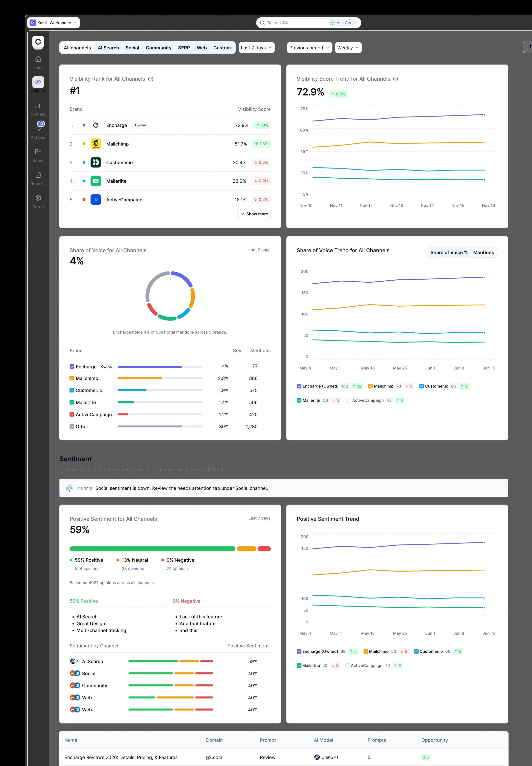Open the Brand folder icon
532x766 pixels.
coord(38,152)
